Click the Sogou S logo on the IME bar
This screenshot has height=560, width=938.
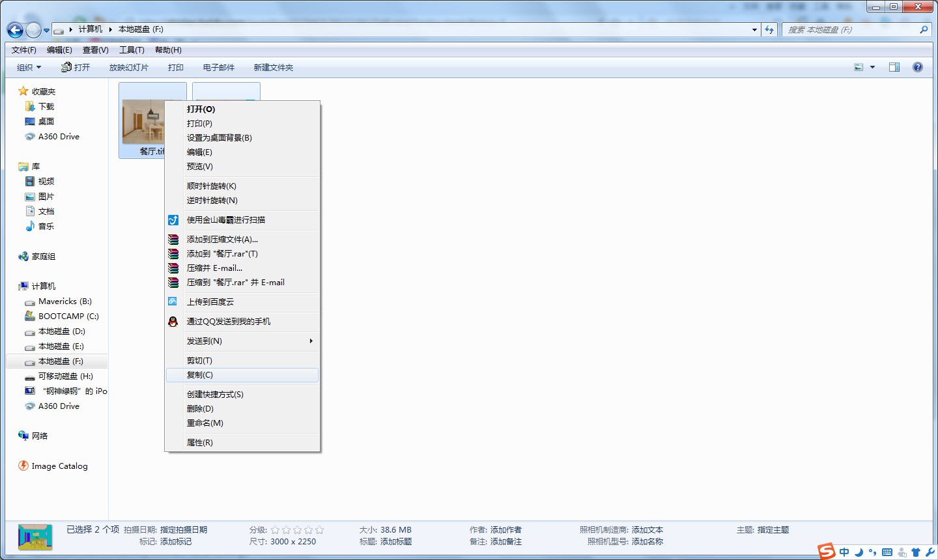pos(827,551)
